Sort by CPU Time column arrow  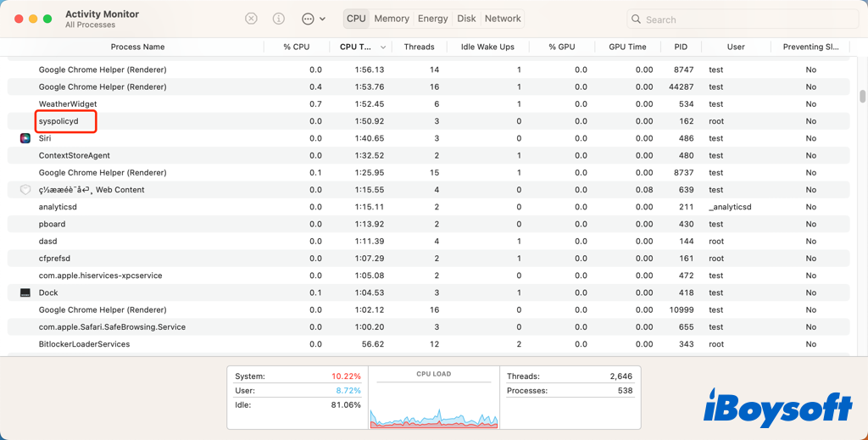click(383, 47)
